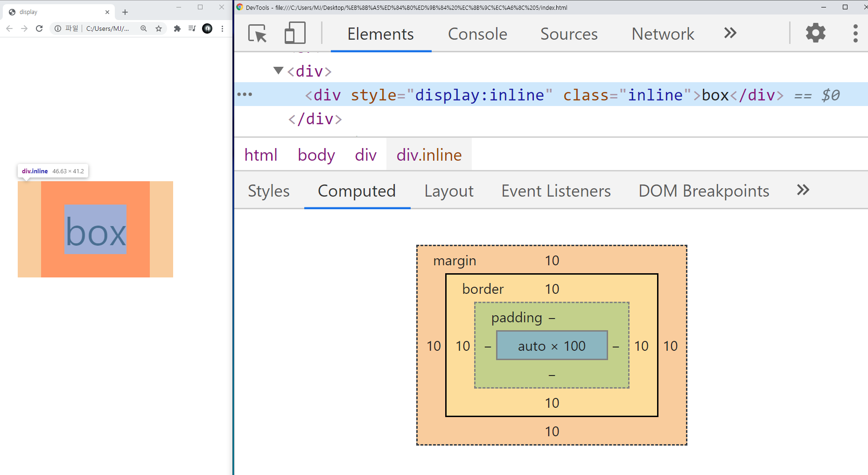
Task: Edit the right margin value 10
Action: 671,346
